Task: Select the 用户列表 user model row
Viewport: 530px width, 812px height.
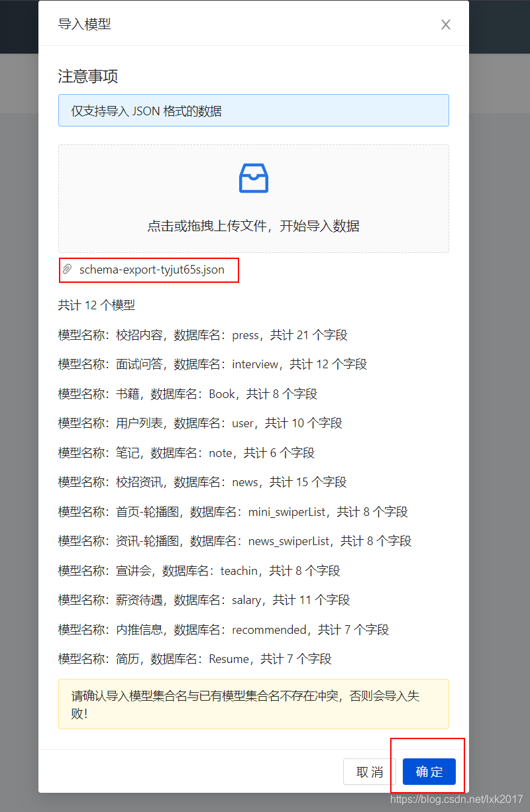Action: click(x=200, y=423)
